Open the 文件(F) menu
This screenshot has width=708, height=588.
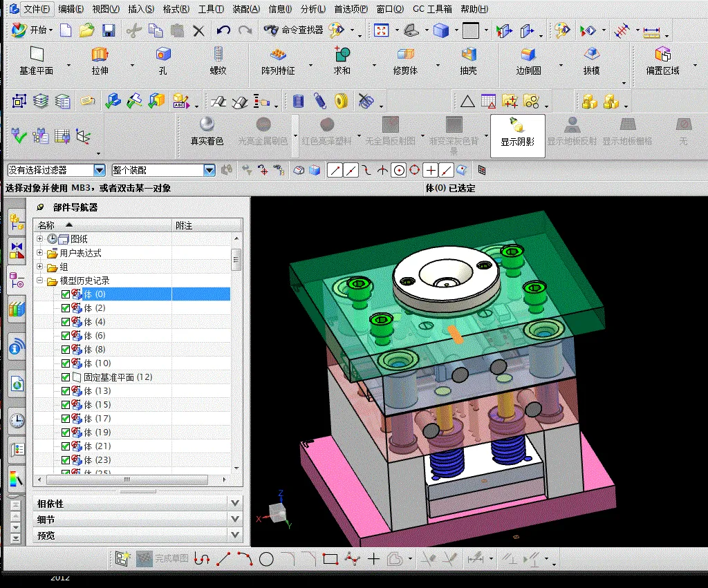(x=36, y=8)
